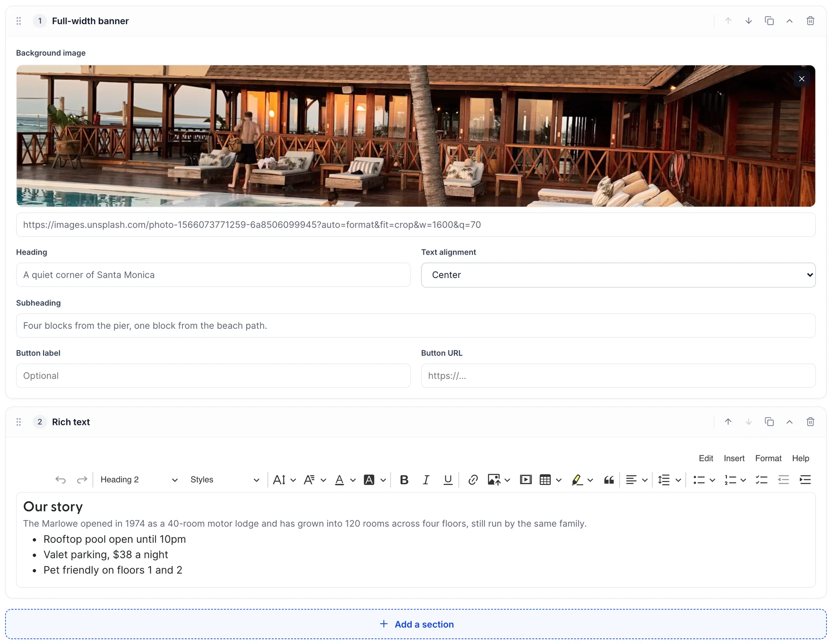Insert media embed
The image size is (832, 644).
pyautogui.click(x=526, y=479)
